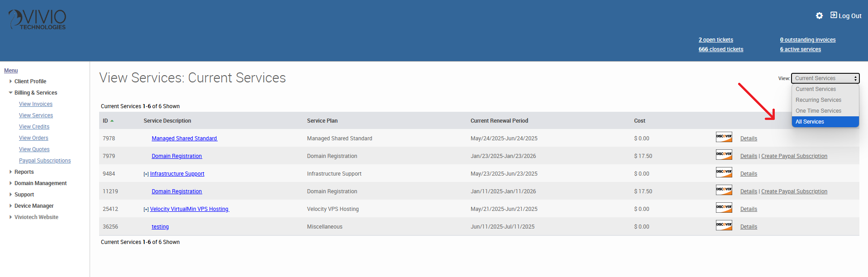Open the settings gear icon
The width and height of the screenshot is (868, 277).
(819, 16)
